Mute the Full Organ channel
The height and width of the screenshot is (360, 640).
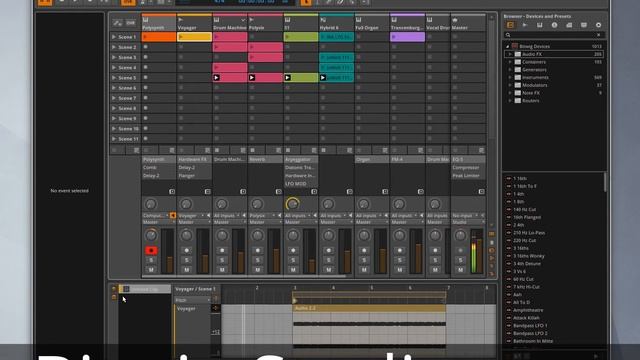pyautogui.click(x=364, y=270)
